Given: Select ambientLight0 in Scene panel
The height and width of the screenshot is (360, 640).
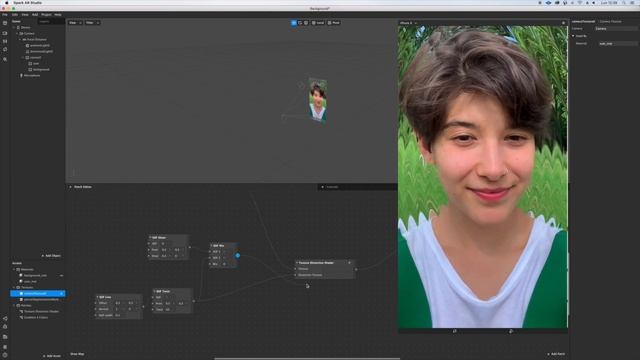Looking at the screenshot, I should 40,45.
